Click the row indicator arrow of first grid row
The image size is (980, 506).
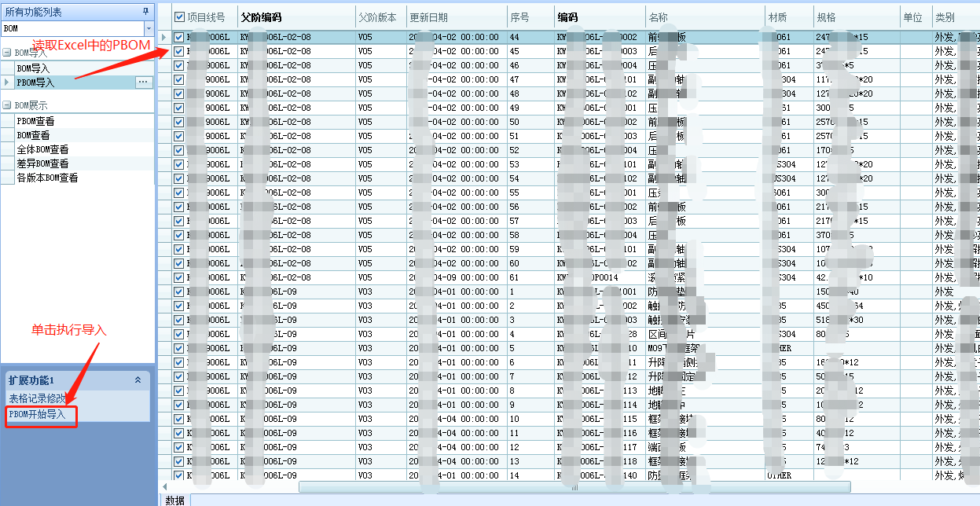[163, 37]
